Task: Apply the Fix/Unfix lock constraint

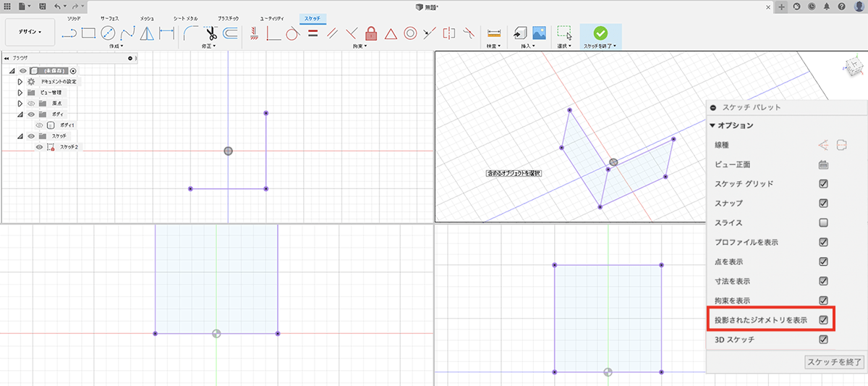Action: click(371, 33)
